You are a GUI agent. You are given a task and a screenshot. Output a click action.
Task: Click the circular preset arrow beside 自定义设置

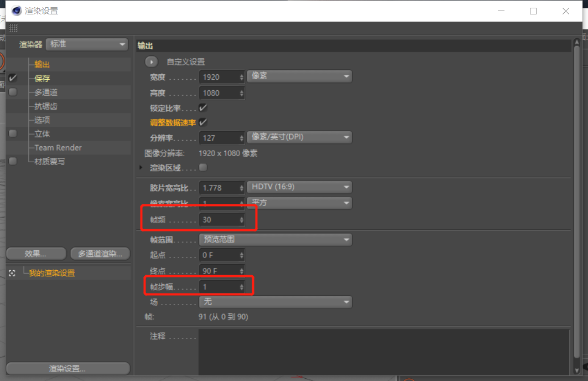pyautogui.click(x=152, y=61)
